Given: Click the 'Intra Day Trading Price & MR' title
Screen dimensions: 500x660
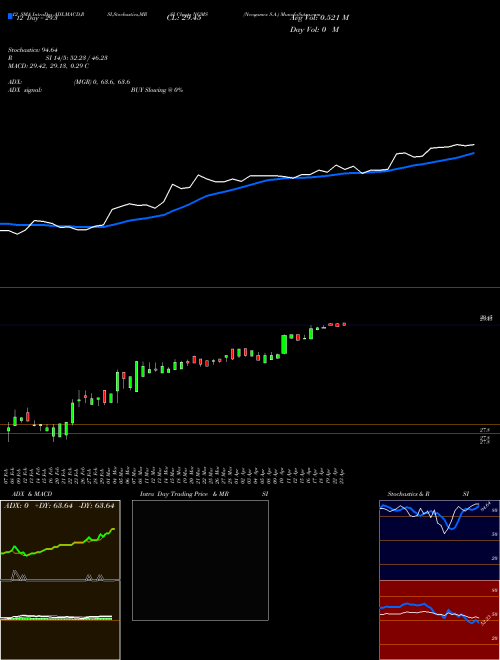Looking at the screenshot, I should point(184,494).
